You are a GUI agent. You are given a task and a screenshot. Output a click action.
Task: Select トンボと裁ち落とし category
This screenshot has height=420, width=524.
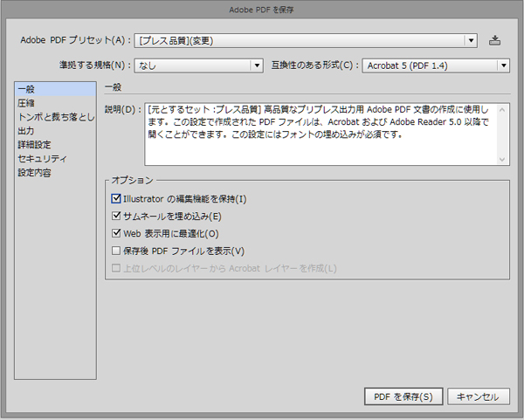56,117
